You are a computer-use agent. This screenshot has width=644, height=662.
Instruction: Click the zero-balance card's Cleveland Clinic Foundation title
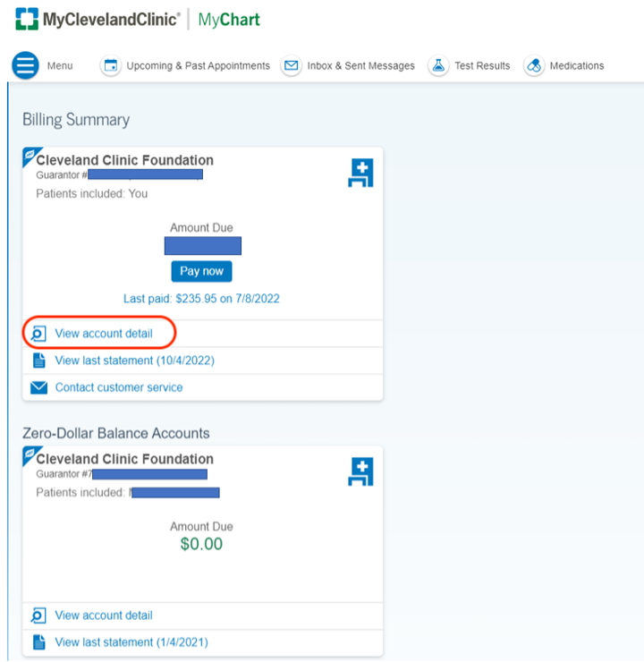125,459
